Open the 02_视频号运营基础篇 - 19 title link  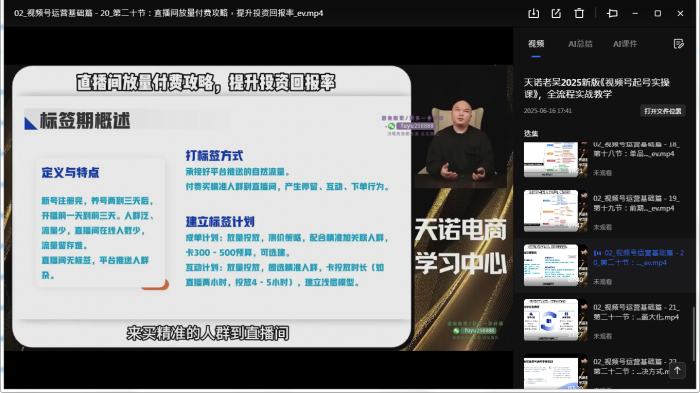tap(636, 203)
